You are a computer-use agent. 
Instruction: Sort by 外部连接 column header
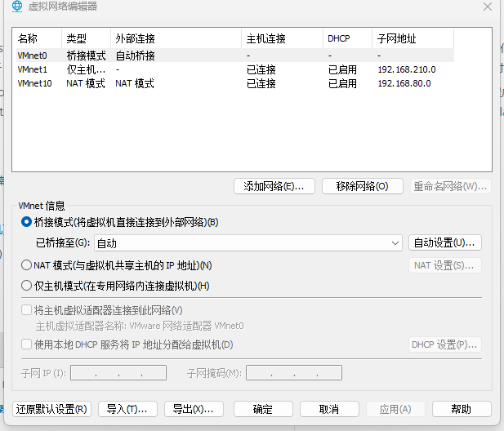click(176, 38)
